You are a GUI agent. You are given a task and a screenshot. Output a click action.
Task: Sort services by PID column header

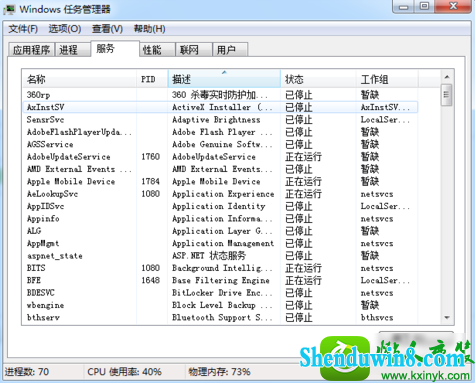tap(152, 79)
